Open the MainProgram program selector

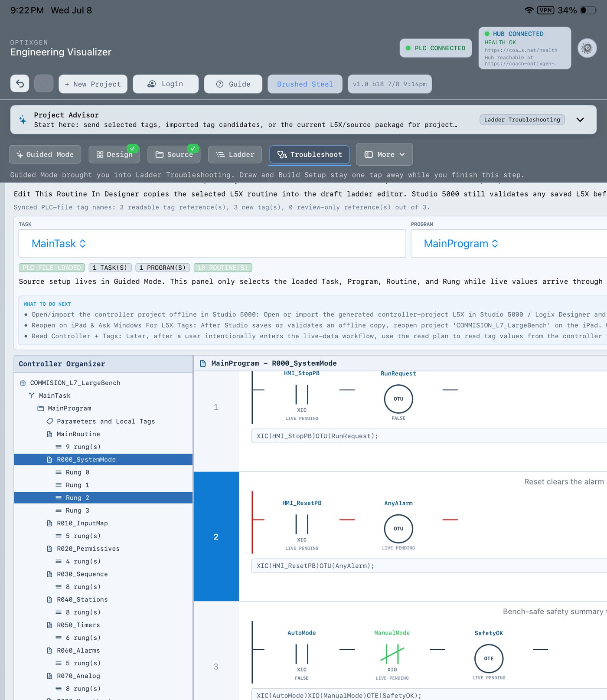[509, 244]
